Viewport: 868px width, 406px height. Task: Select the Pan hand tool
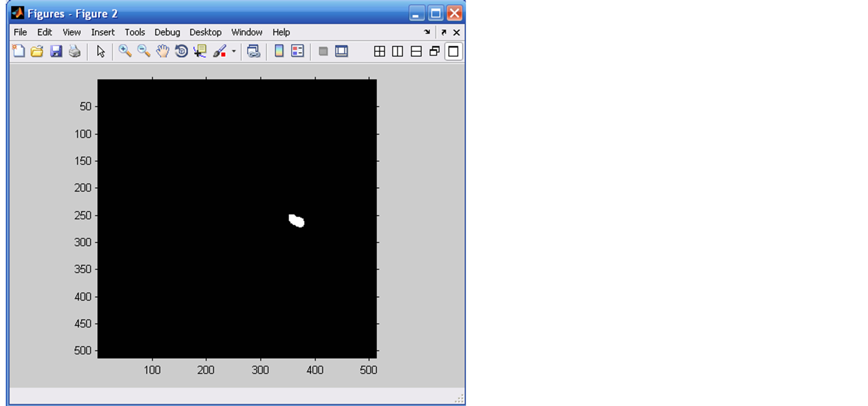(163, 51)
